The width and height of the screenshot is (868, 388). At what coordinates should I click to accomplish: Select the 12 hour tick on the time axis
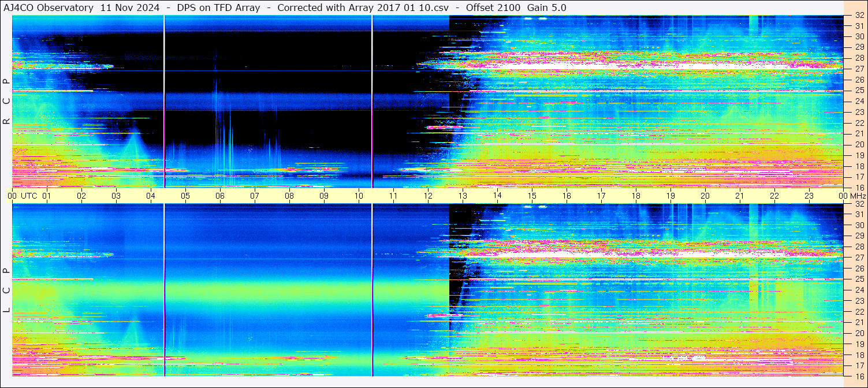pyautogui.click(x=428, y=196)
